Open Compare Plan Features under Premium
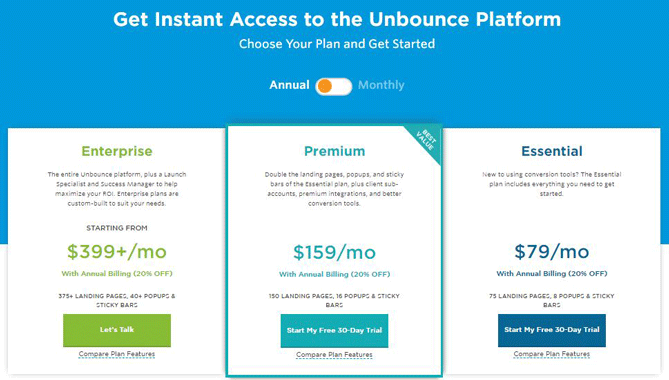The image size is (669, 380). (334, 355)
